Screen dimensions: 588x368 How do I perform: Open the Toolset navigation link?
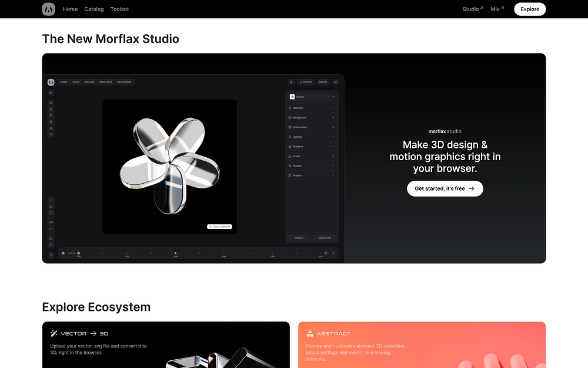(119, 9)
